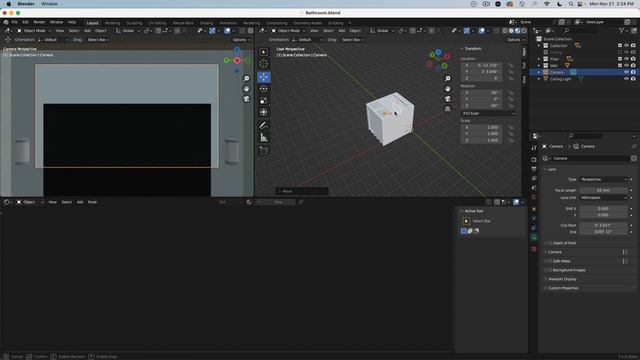The width and height of the screenshot is (640, 360).
Task: Open the File menu
Action: 14,22
